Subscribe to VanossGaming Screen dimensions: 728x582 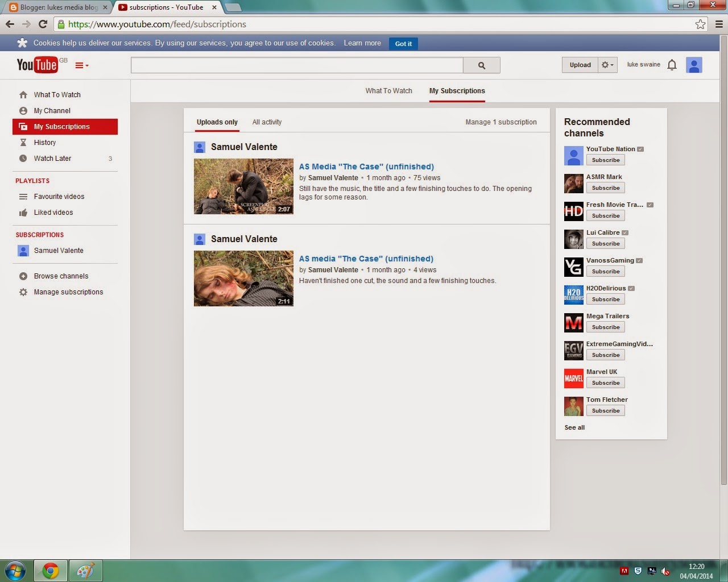tap(605, 272)
